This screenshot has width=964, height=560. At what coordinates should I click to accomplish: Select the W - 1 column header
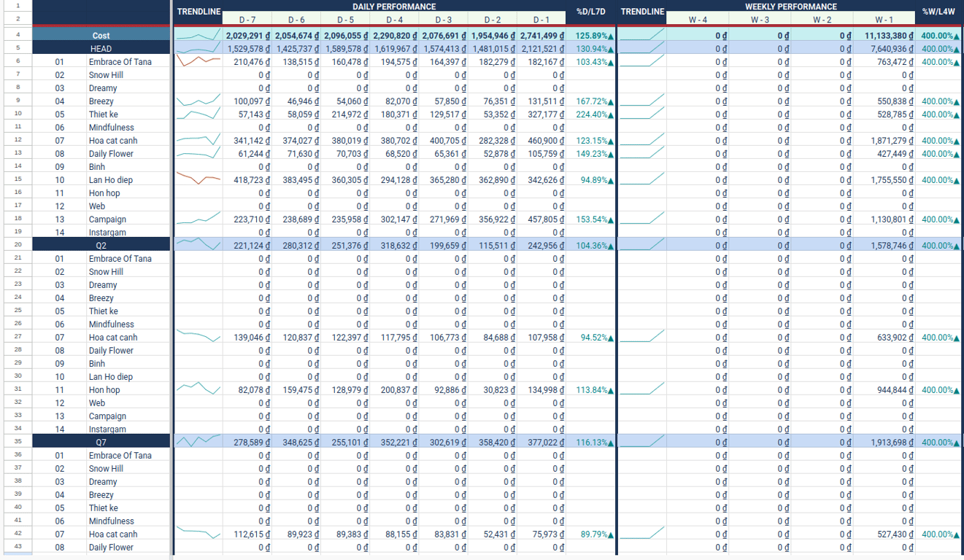coord(884,19)
